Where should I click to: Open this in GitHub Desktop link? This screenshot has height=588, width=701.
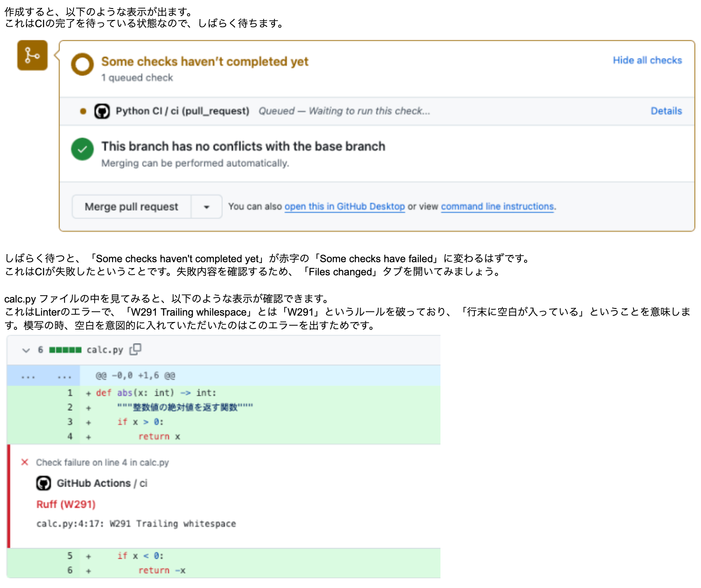click(345, 207)
